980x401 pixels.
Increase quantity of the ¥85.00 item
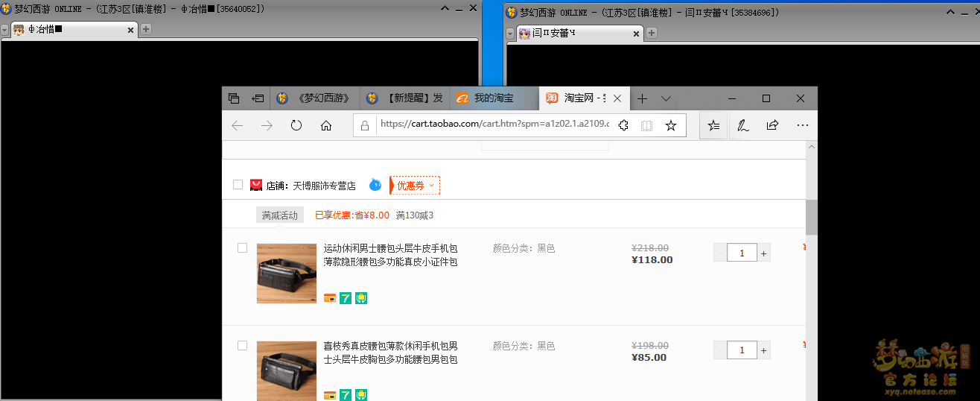(x=764, y=350)
